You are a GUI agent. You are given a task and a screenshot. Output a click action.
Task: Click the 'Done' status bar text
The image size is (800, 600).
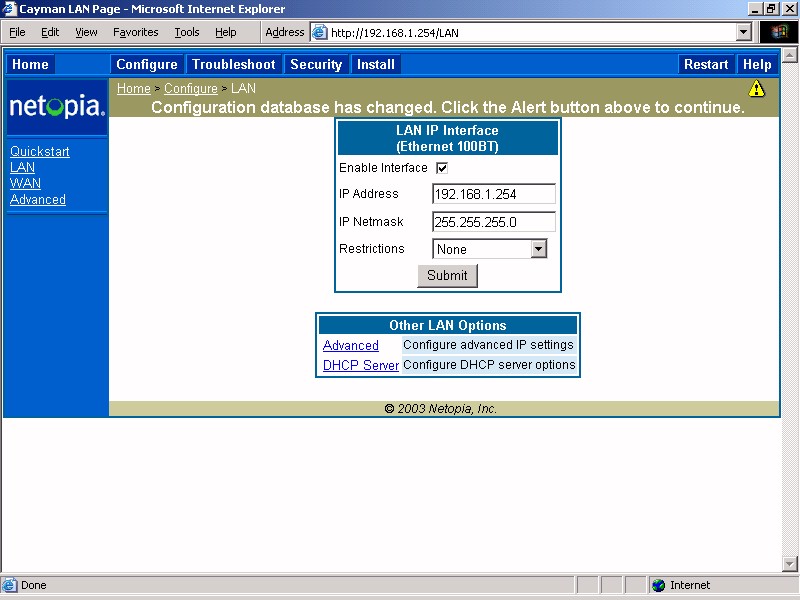(x=34, y=585)
